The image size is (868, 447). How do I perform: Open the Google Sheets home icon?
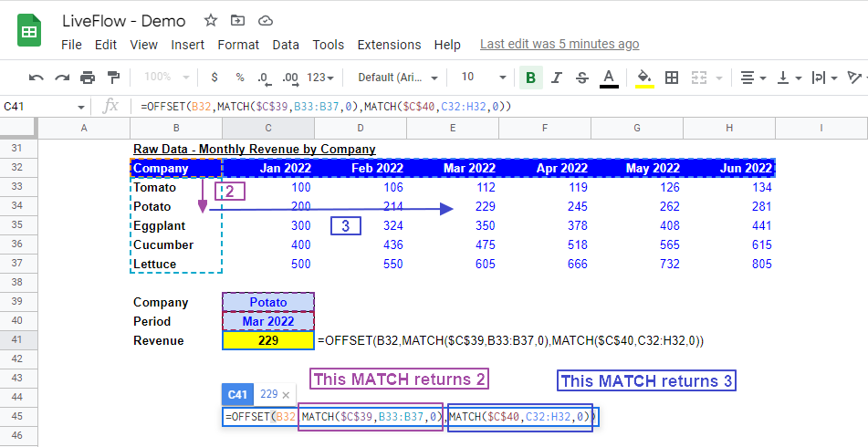[x=29, y=32]
